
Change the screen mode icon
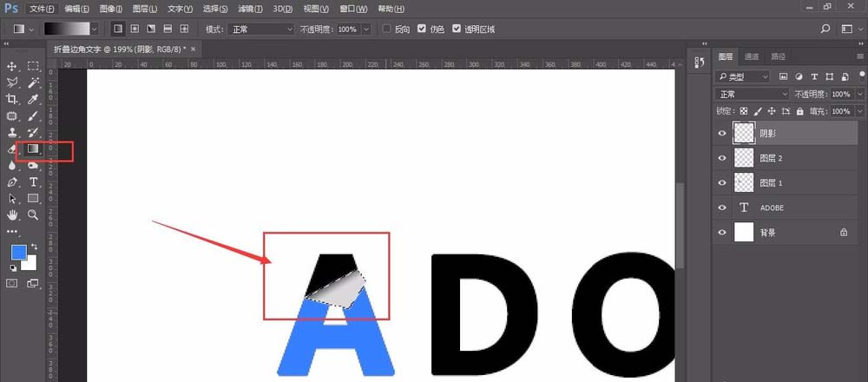[x=33, y=283]
